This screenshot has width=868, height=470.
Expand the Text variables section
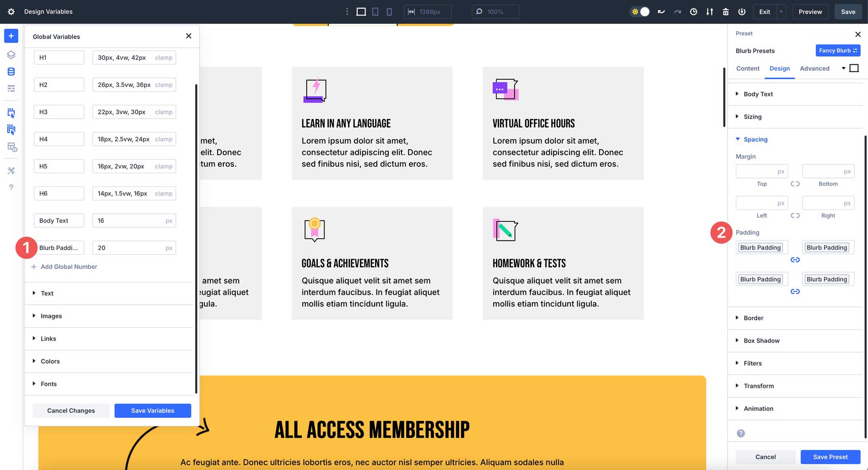109,293
